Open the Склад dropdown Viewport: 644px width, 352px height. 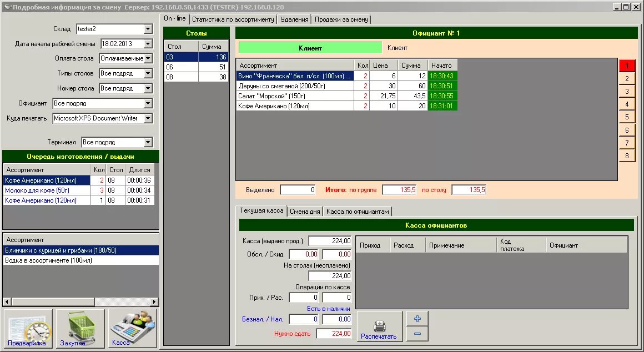(148, 29)
